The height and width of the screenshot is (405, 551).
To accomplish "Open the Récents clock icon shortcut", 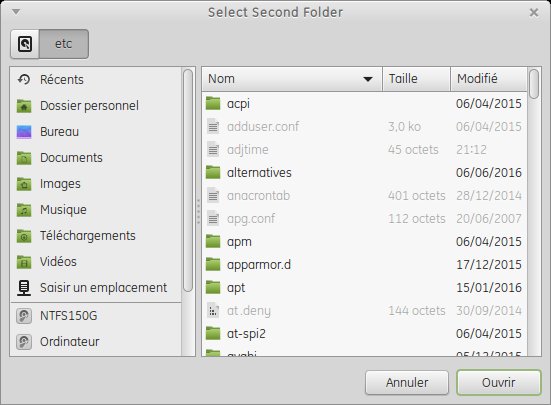I will coord(24,79).
